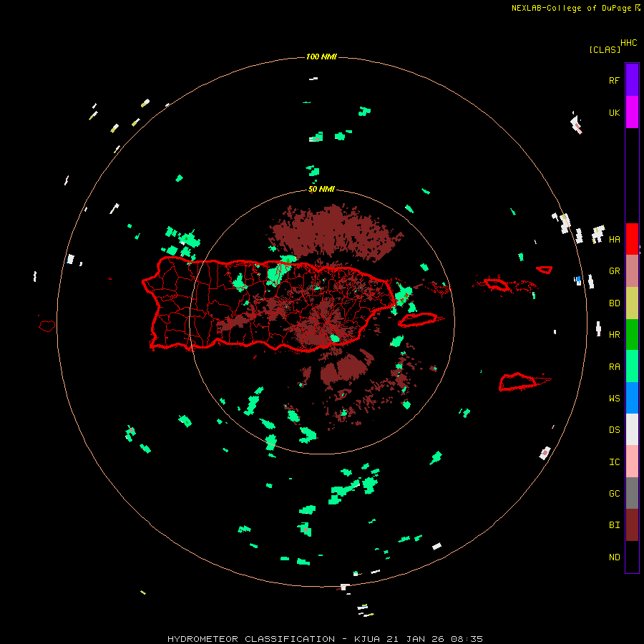Click the HR dark green legend swatch
The height and width of the screenshot is (644, 644).
point(632,335)
